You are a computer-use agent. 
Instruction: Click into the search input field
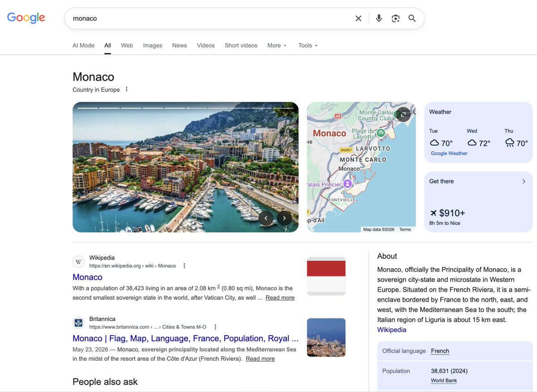[x=210, y=18]
